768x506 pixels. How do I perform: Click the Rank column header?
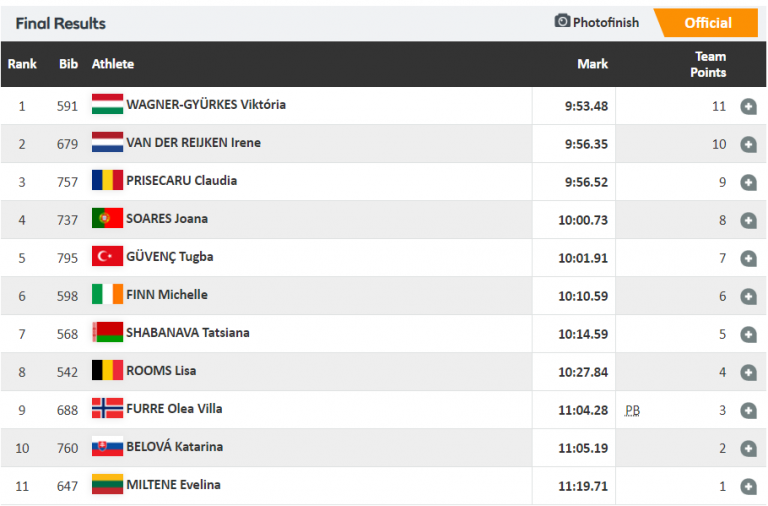[x=22, y=64]
